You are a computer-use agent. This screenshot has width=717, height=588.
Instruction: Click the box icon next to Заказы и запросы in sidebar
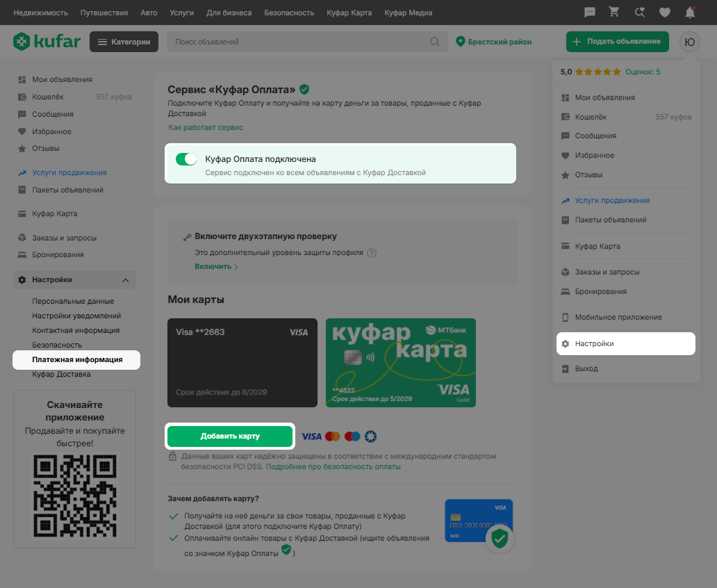click(x=22, y=238)
